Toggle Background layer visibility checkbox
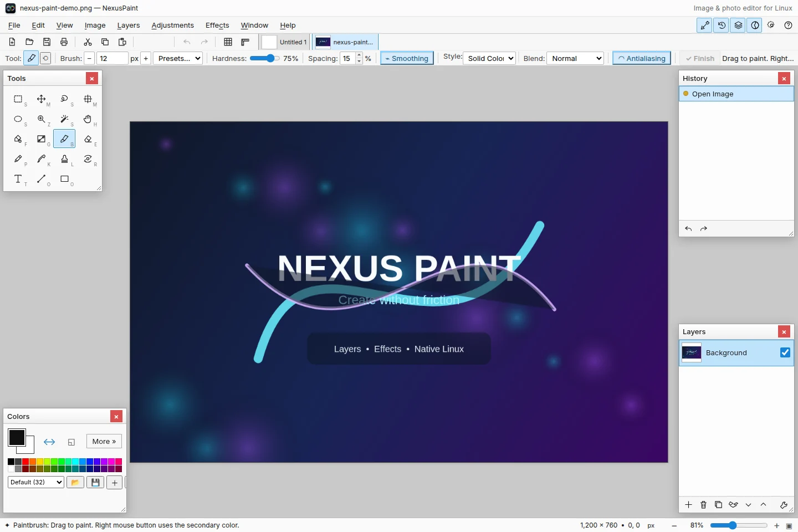This screenshot has height=532, width=798. click(785, 352)
